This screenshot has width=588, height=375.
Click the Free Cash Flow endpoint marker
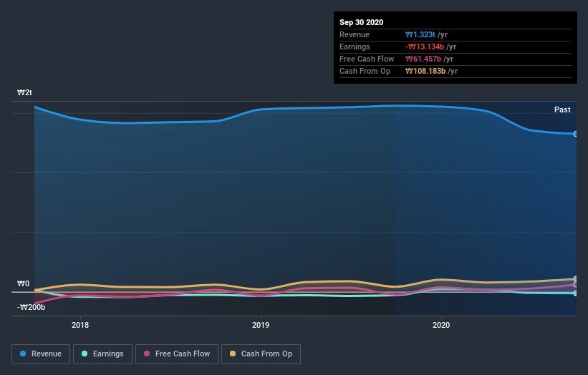point(576,285)
